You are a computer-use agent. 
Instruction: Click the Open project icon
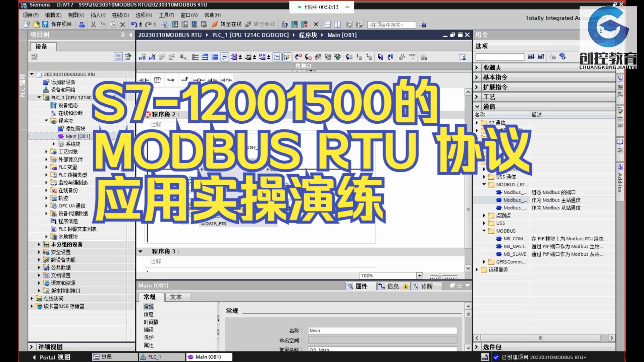(x=36, y=24)
